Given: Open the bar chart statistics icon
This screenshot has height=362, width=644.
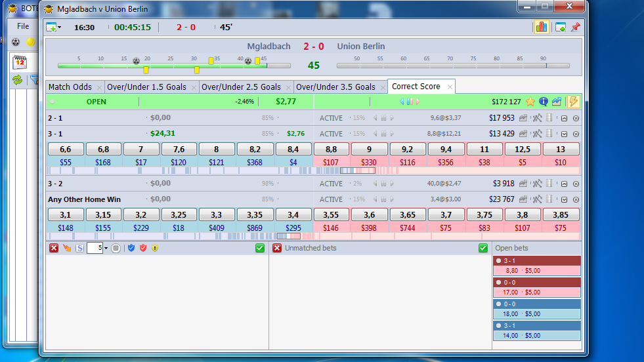Looking at the screenshot, I should point(542,27).
